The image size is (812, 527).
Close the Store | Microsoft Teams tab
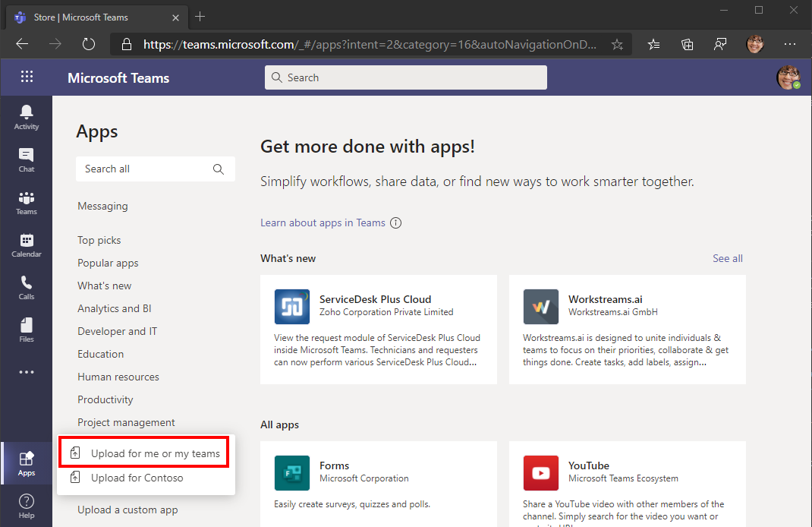coord(175,17)
